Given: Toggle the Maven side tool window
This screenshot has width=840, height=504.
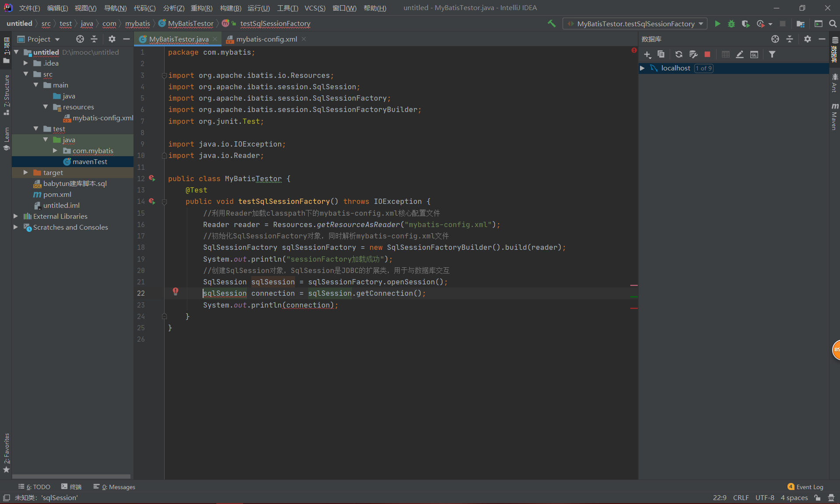Looking at the screenshot, I should 834,116.
